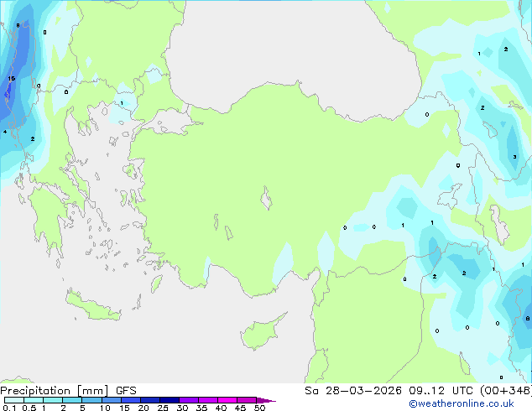Select the 0.5–1 mm legend color box
Viewport: 532px width, 411px height.
(34, 400)
